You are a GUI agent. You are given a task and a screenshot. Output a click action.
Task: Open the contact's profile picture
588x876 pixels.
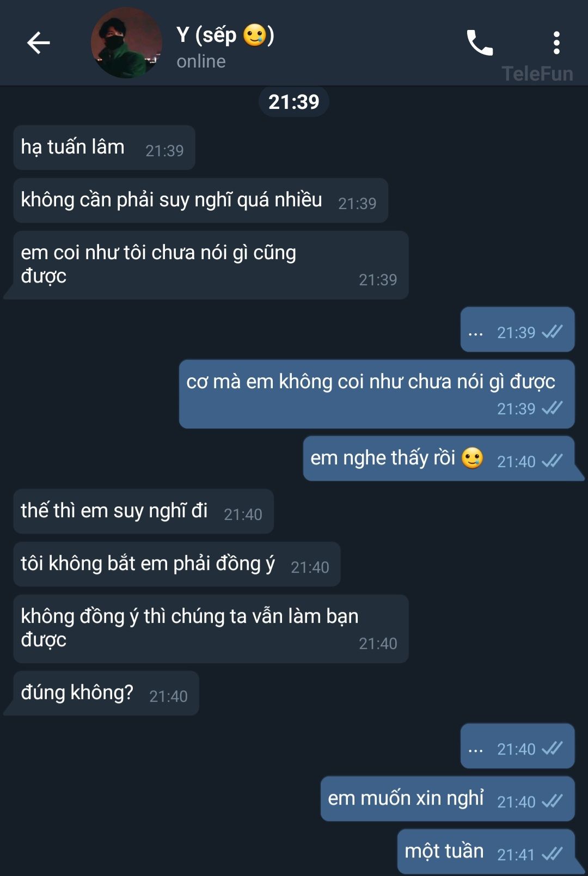coord(126,42)
